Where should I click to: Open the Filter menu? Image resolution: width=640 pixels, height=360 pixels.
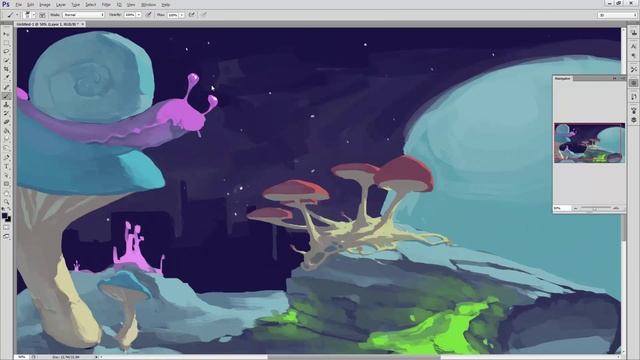point(106,4)
